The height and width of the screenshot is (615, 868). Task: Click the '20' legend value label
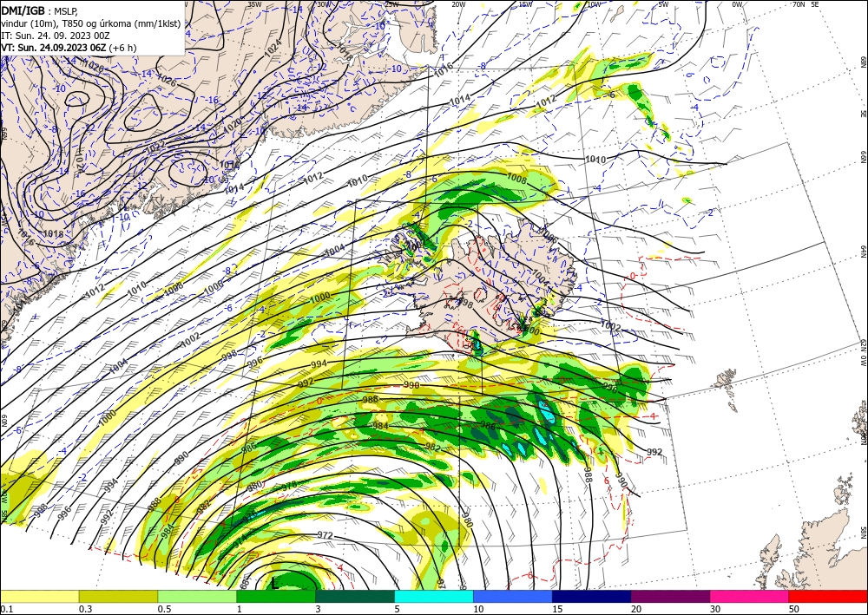click(x=636, y=609)
